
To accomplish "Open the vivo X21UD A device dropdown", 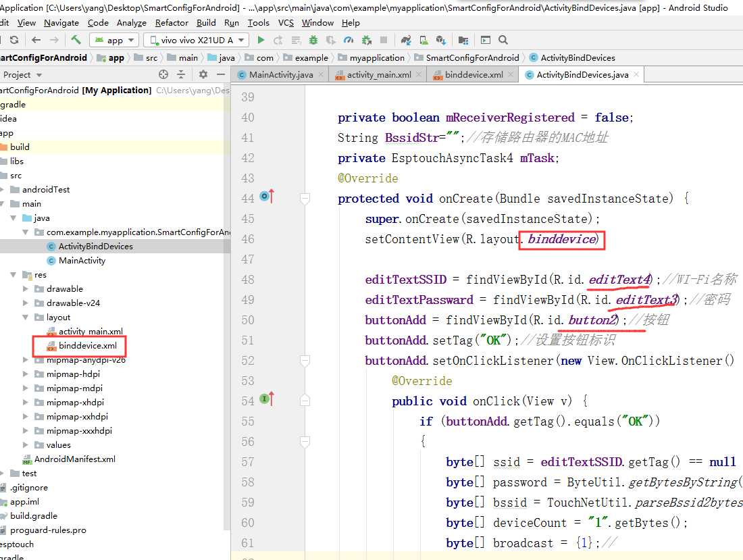I will (196, 41).
